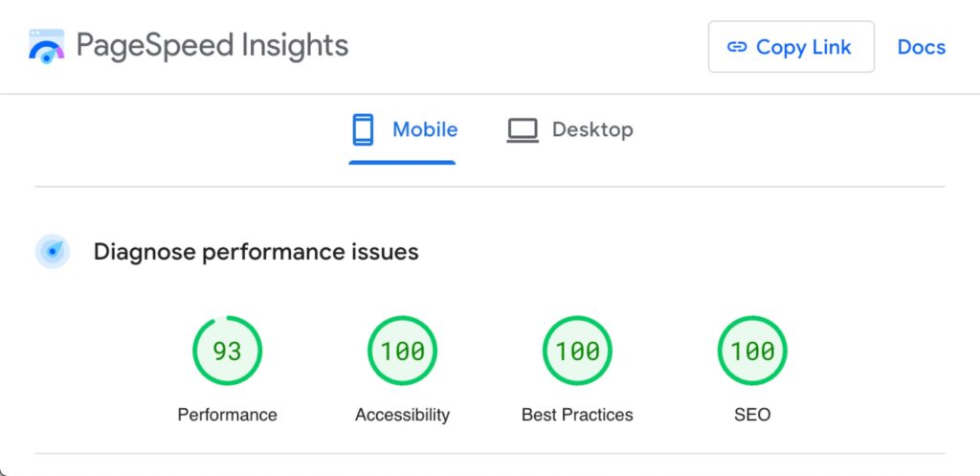Switch to the Mobile tab
Image resolution: width=980 pixels, height=476 pixels.
[x=424, y=129]
